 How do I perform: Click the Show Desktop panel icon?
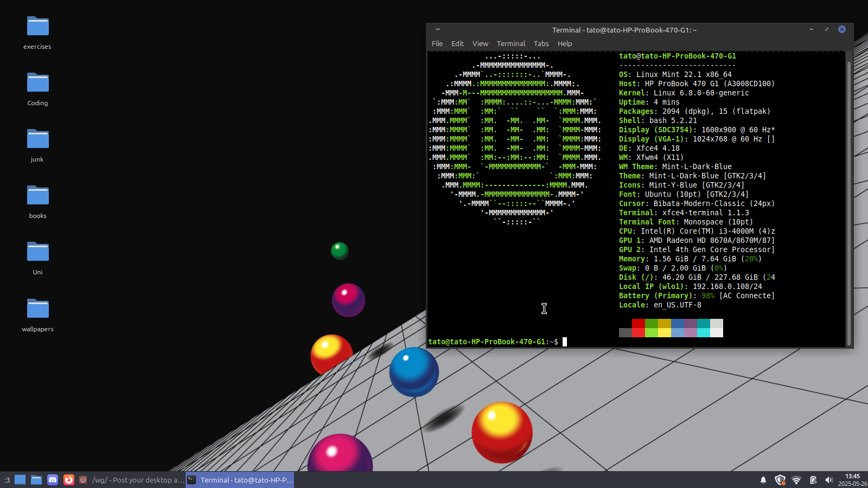click(x=20, y=480)
